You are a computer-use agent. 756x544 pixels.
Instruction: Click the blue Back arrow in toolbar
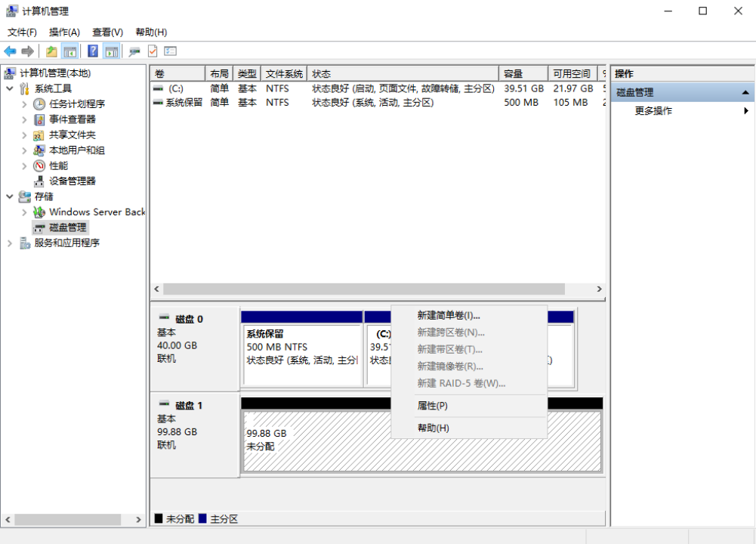click(x=10, y=51)
